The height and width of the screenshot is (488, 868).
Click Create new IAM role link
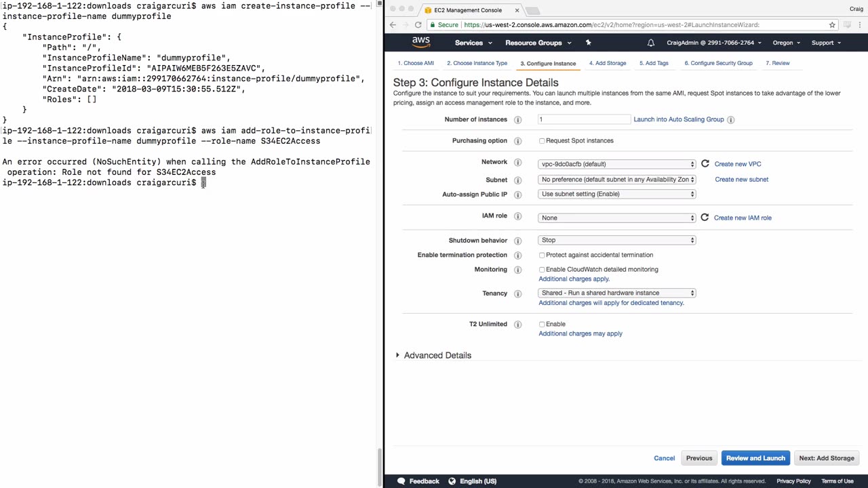click(x=743, y=218)
